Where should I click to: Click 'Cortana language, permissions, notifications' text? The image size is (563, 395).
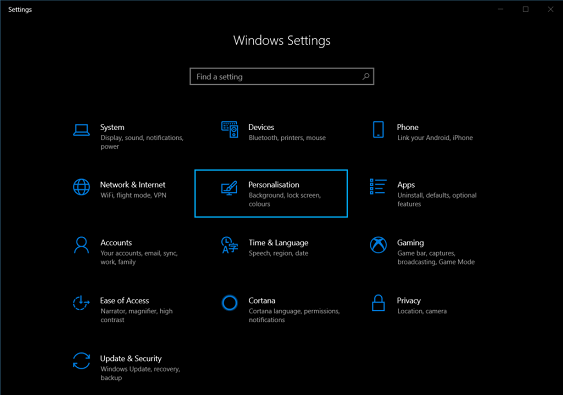click(294, 316)
